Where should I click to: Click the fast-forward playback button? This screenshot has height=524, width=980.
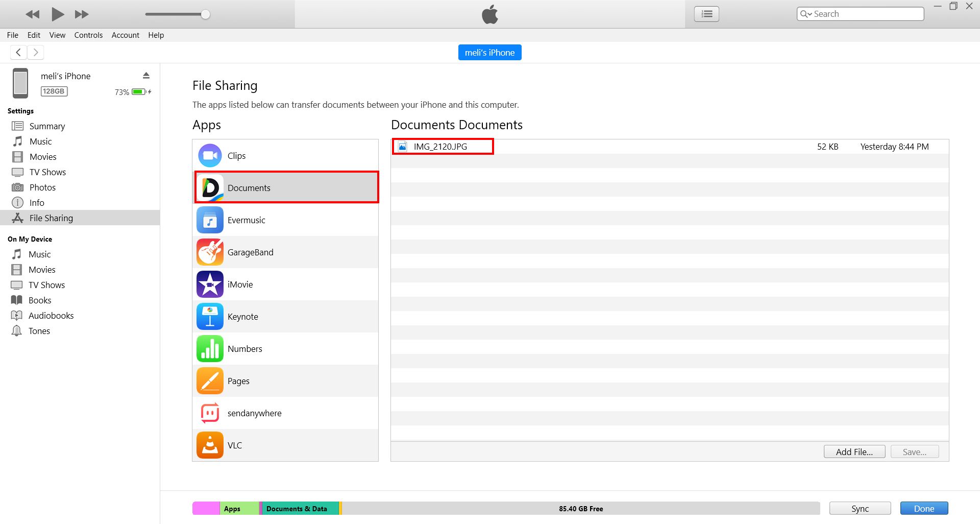tap(82, 14)
